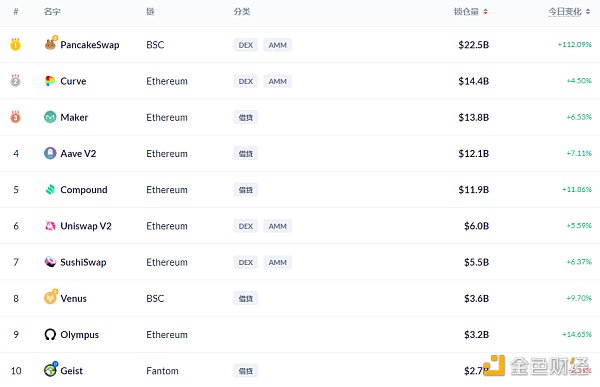Sort table by 今日变化 arrow
The image size is (600, 387).
pyautogui.click(x=588, y=12)
